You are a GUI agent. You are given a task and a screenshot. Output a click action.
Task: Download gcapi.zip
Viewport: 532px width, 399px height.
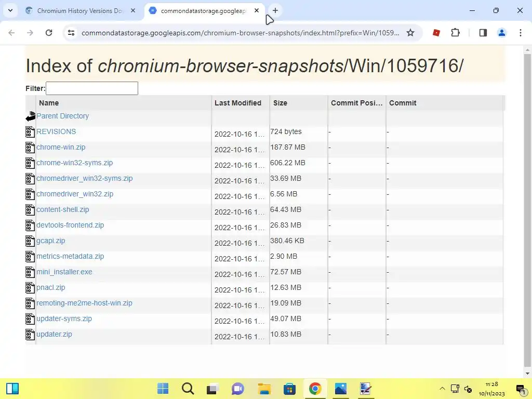(51, 241)
